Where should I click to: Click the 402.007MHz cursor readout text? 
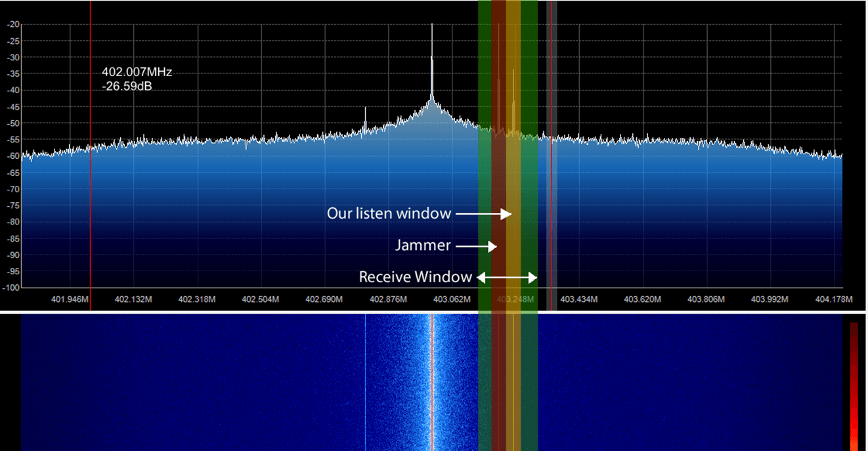point(137,72)
